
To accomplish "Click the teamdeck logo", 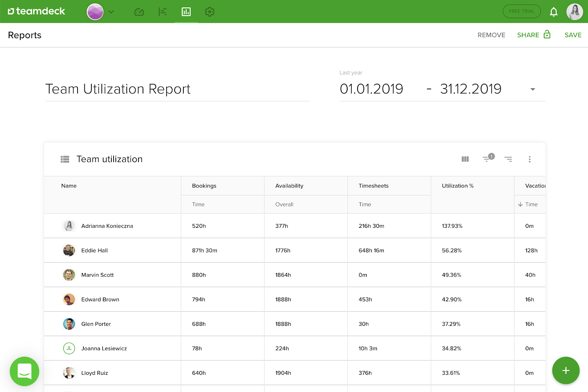I will [x=36, y=11].
